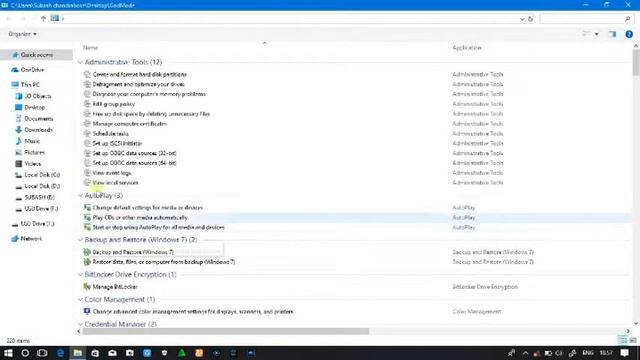This screenshot has width=640, height=360.
Task: Open Create and format hard disk partitions
Action: pyautogui.click(x=140, y=74)
